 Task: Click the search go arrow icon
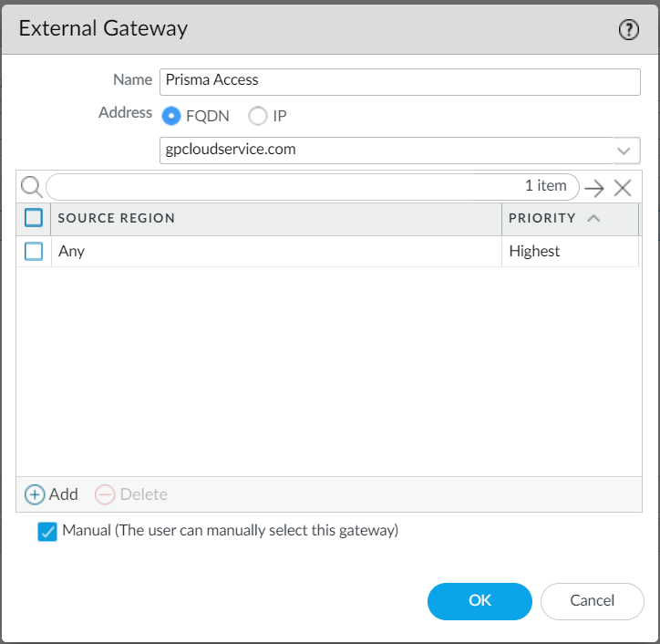coord(594,188)
